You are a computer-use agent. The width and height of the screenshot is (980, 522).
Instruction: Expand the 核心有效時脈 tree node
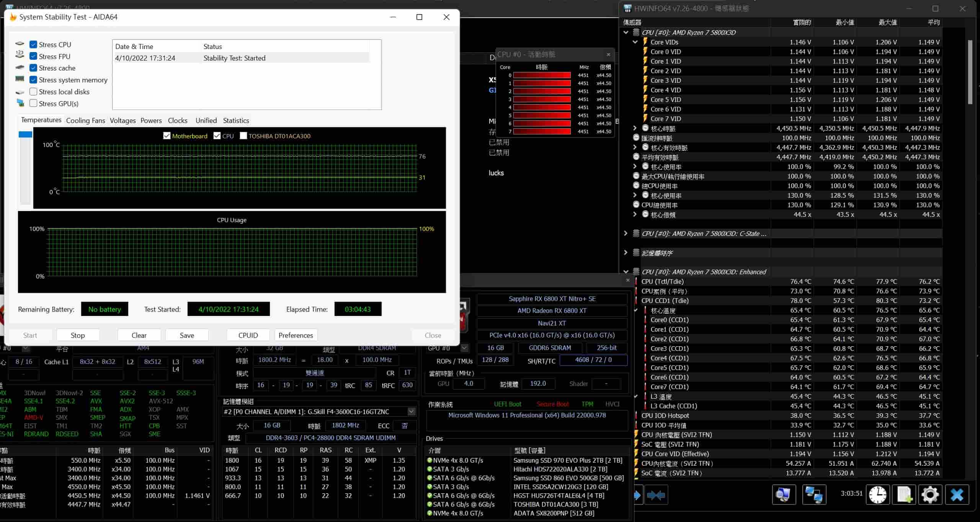(635, 147)
